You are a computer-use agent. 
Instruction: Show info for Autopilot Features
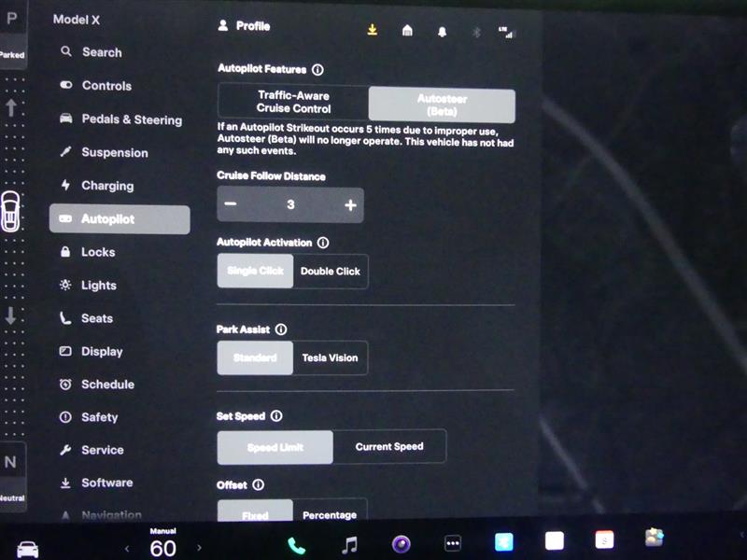coord(317,70)
